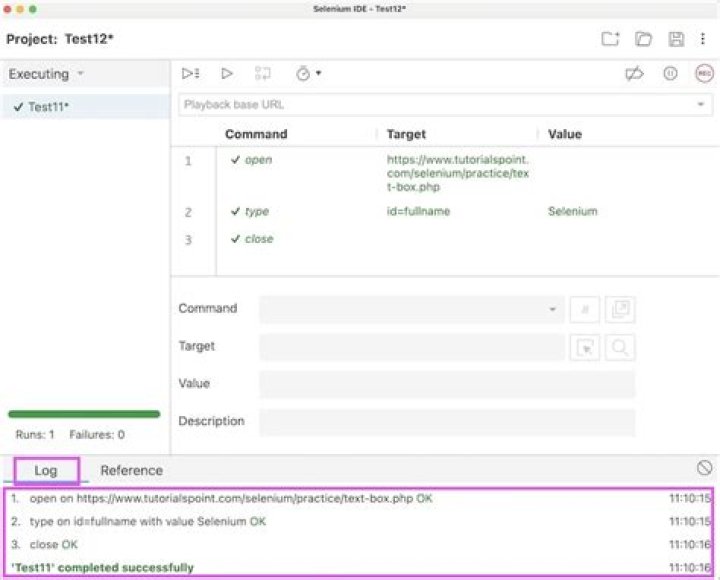720x580 pixels.
Task: Expand the Executing view dropdown
Action: [81, 73]
